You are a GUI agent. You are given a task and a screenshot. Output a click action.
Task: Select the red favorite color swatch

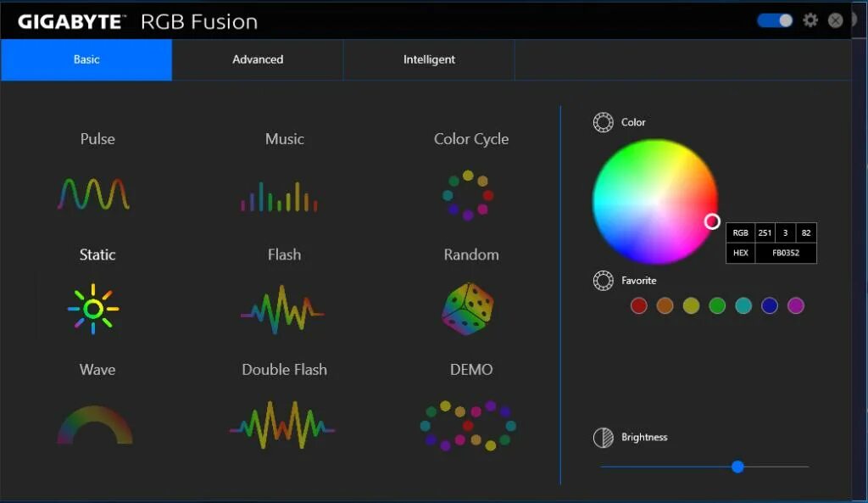639,305
